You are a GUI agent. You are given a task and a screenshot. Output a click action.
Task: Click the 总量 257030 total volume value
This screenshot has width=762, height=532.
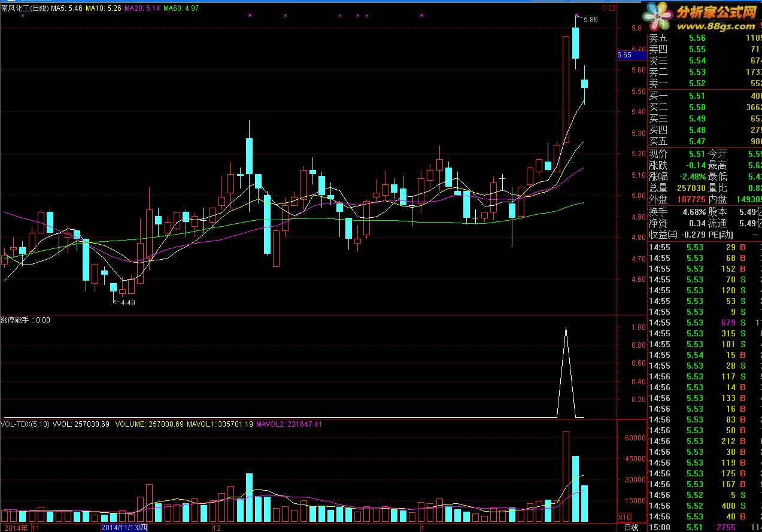pyautogui.click(x=691, y=188)
